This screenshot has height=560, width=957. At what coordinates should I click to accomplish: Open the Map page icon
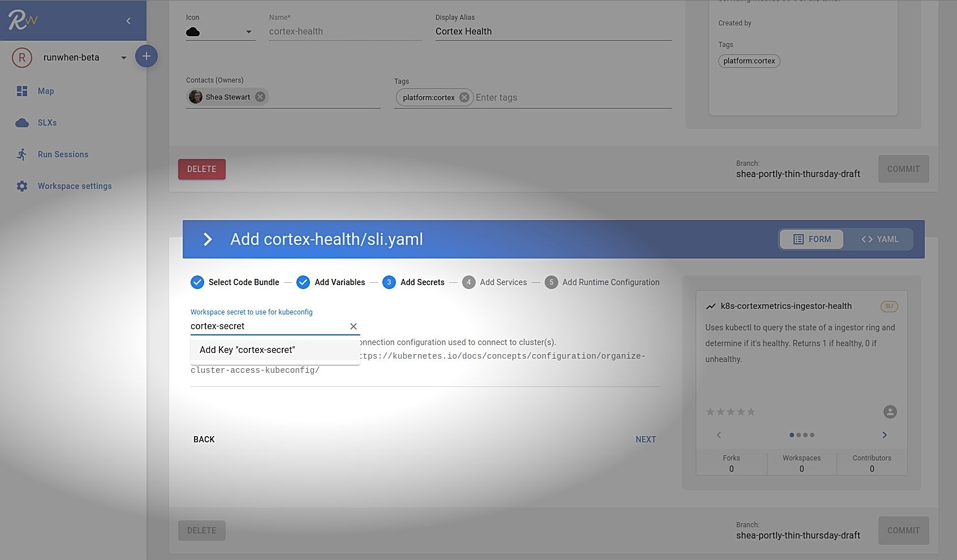pos(22,91)
